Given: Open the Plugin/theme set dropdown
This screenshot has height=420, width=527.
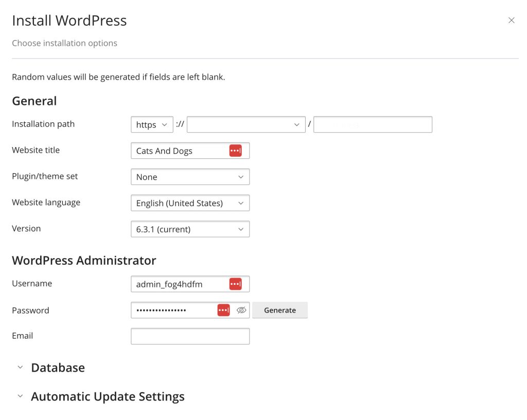Looking at the screenshot, I should pyautogui.click(x=190, y=177).
